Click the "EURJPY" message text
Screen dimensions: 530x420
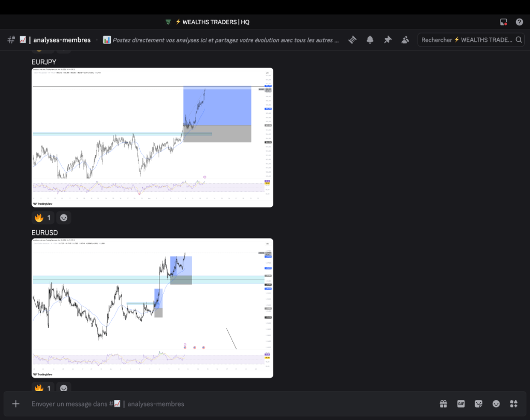(44, 62)
